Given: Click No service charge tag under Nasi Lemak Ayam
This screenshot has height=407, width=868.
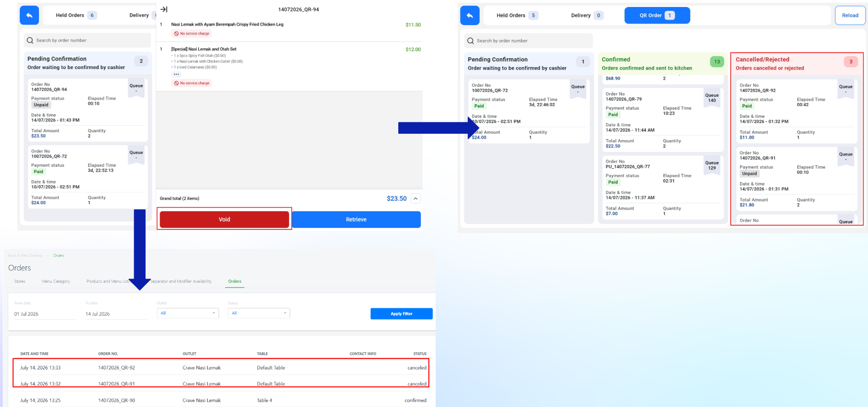Looking at the screenshot, I should (191, 34).
